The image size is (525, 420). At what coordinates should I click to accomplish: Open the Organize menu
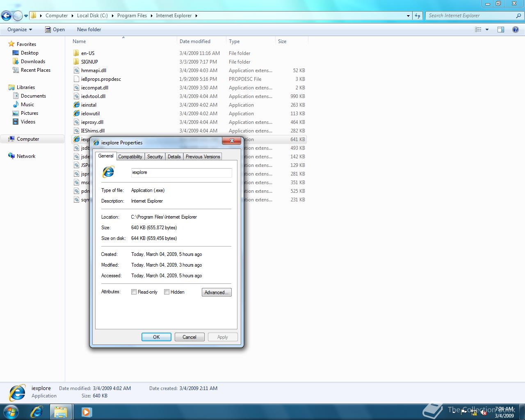pos(20,30)
